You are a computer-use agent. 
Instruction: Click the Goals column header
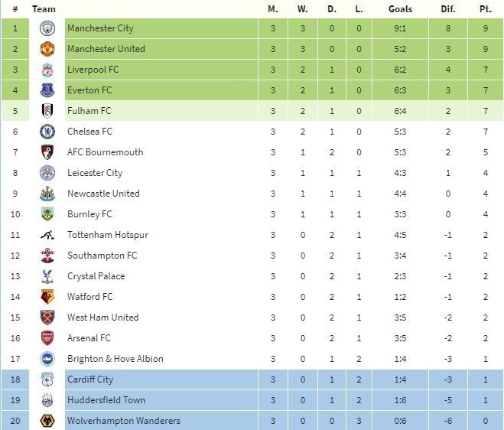coord(399,9)
